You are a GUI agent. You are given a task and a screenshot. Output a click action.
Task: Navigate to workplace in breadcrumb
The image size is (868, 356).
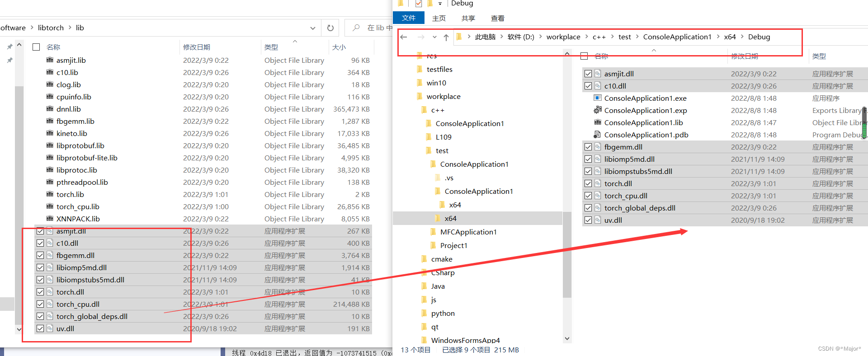click(563, 37)
